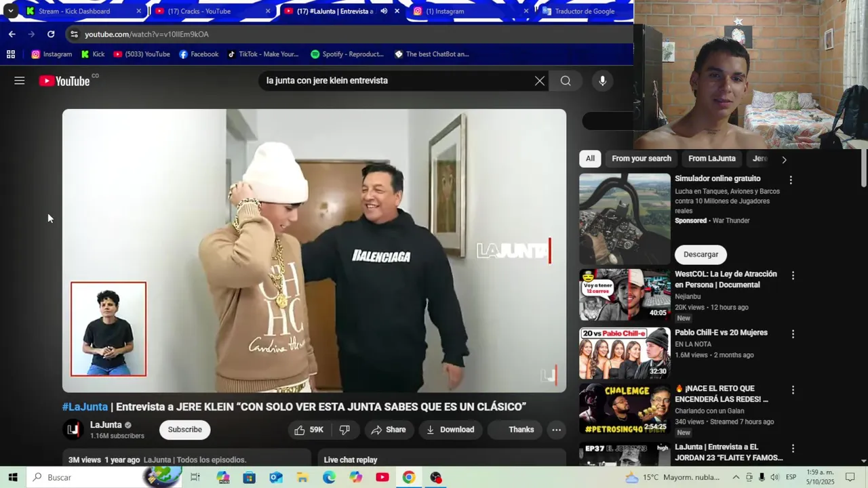Click the main video player
Screen dimensions: 868x488
pyautogui.click(x=314, y=251)
